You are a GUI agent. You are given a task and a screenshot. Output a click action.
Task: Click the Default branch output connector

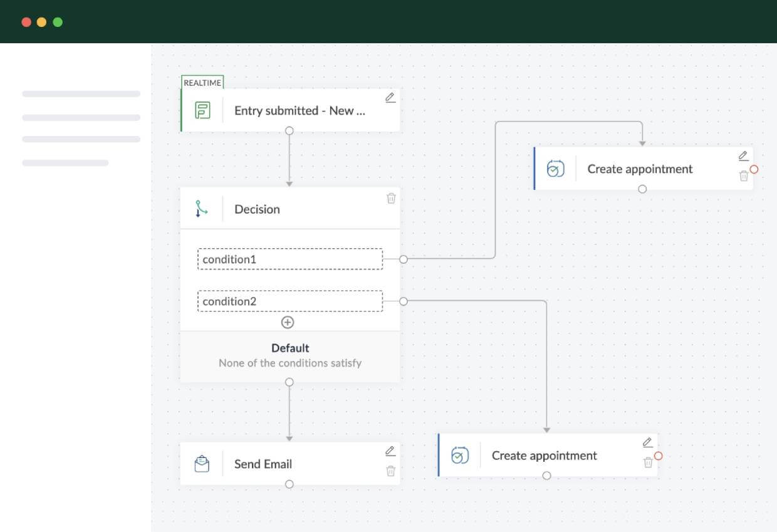pos(289,382)
